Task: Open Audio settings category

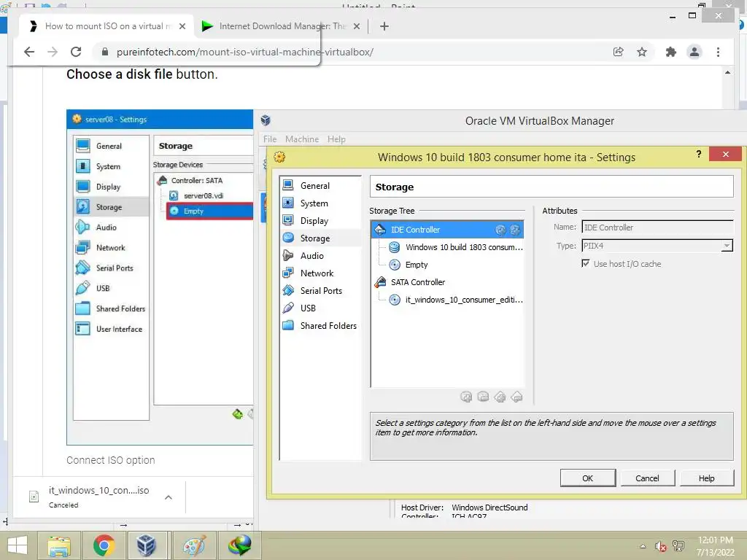Action: pyautogui.click(x=311, y=256)
